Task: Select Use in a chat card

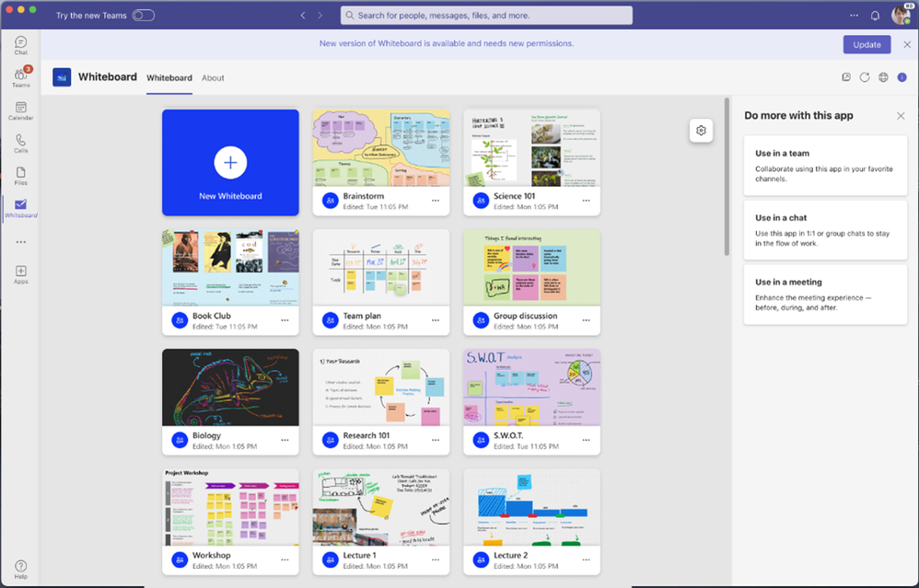Action: (825, 230)
